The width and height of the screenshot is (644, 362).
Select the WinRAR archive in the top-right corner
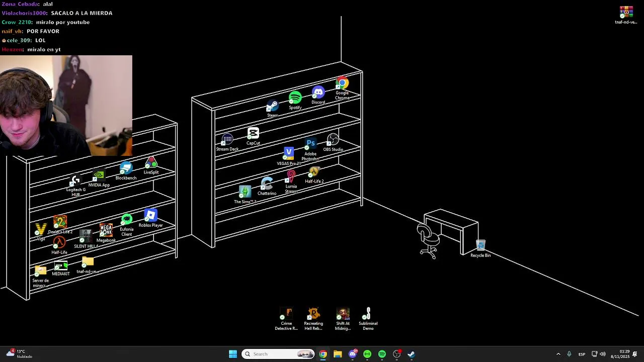[626, 15]
